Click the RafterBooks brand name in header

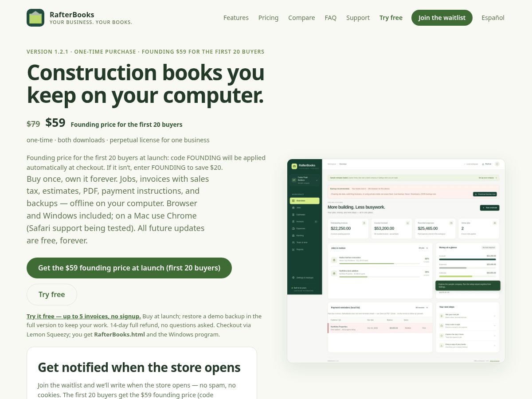tap(72, 15)
